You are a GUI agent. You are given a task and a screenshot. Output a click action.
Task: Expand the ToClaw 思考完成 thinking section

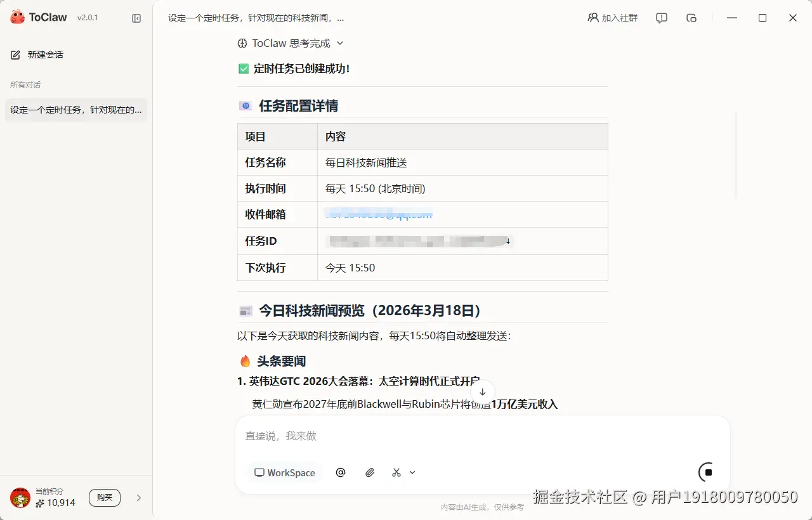coord(340,43)
